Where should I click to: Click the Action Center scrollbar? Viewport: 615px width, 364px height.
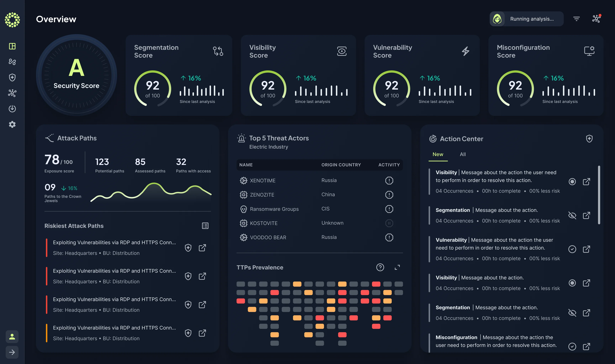pos(599,195)
